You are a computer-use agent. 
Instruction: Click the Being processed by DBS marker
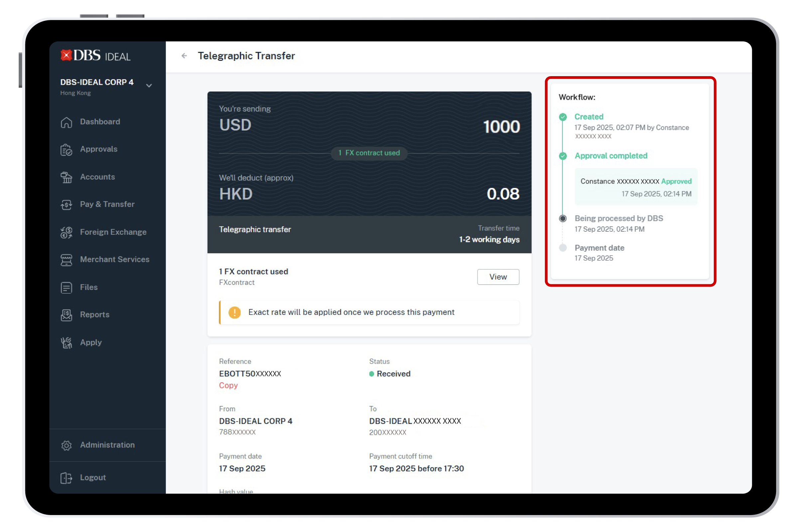pyautogui.click(x=563, y=218)
